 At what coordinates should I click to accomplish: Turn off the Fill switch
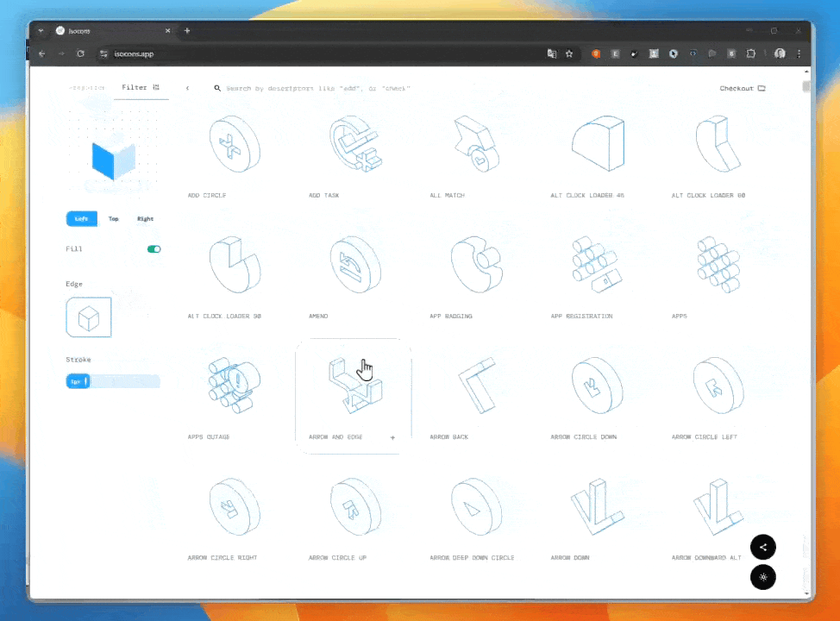click(154, 249)
